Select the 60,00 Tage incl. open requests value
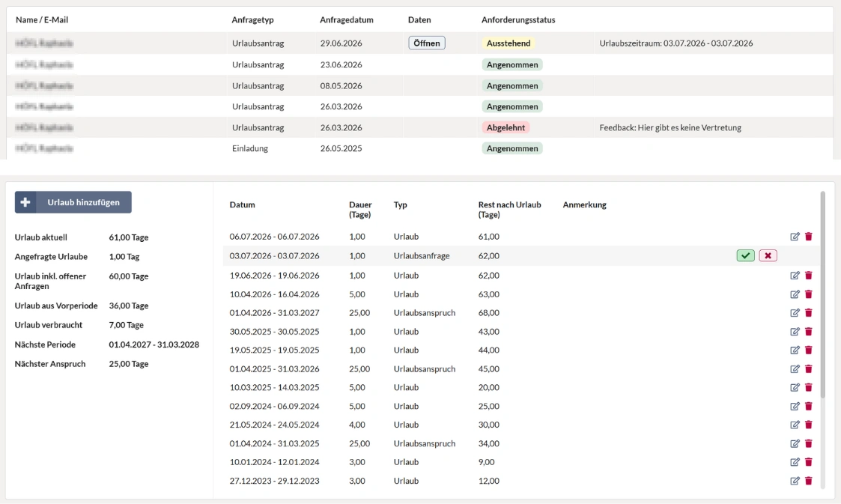This screenshot has height=504, width=841. pyautogui.click(x=129, y=276)
